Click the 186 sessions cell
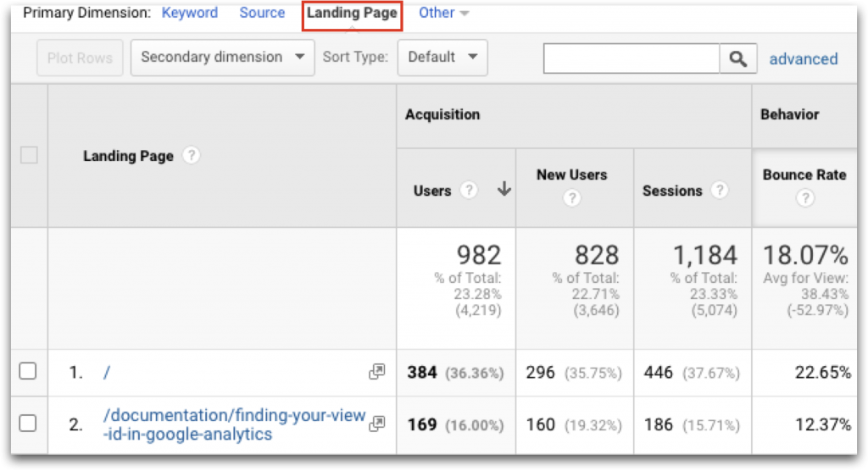The width and height of the screenshot is (868, 471). [658, 424]
